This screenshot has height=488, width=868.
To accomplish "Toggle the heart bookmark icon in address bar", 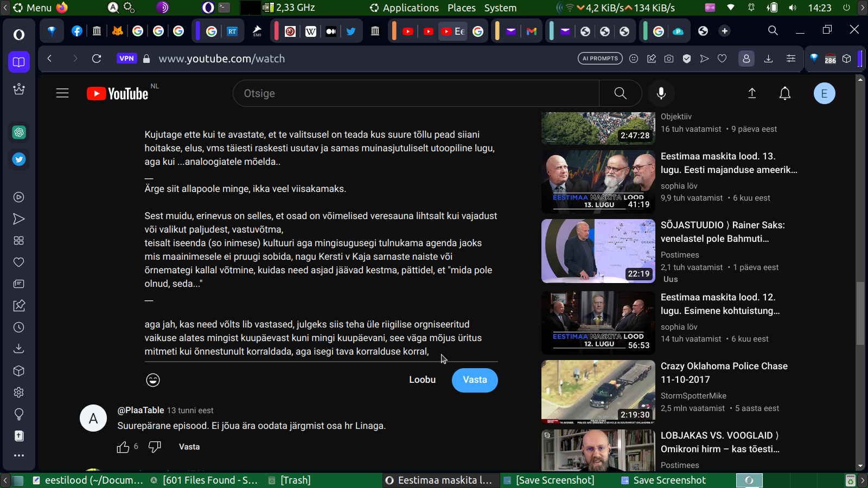I will tap(722, 59).
